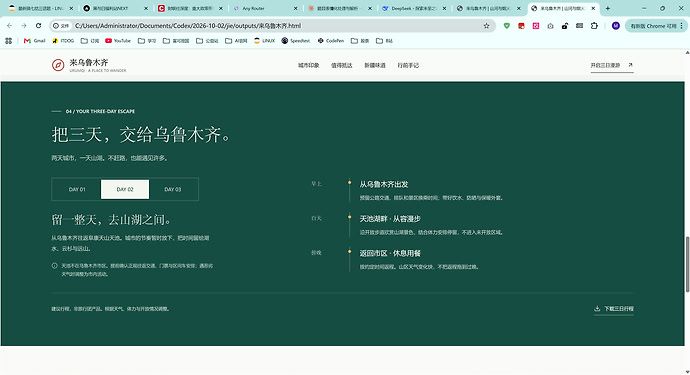
Task: Switch to the DAY 01 tab
Action: (77, 189)
